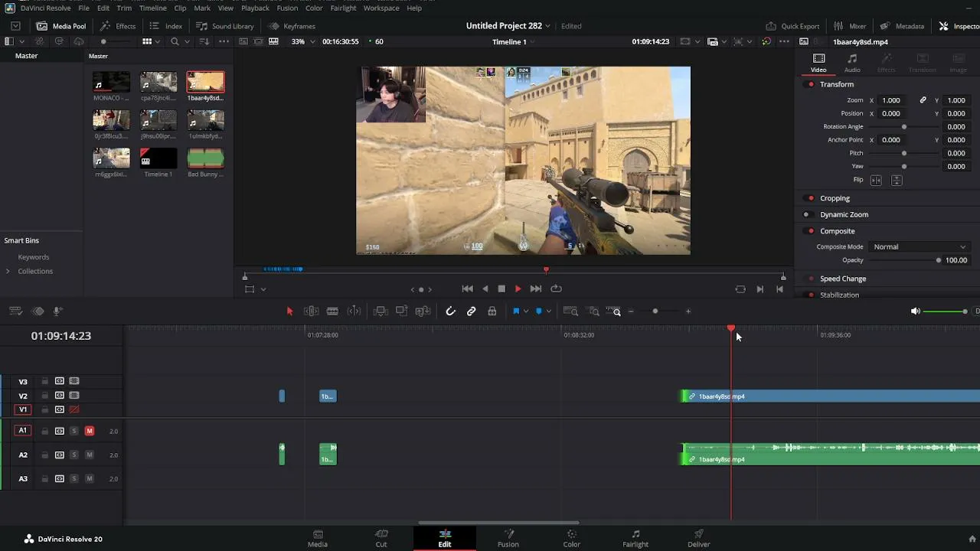Play the timeline in reverse

(485, 289)
